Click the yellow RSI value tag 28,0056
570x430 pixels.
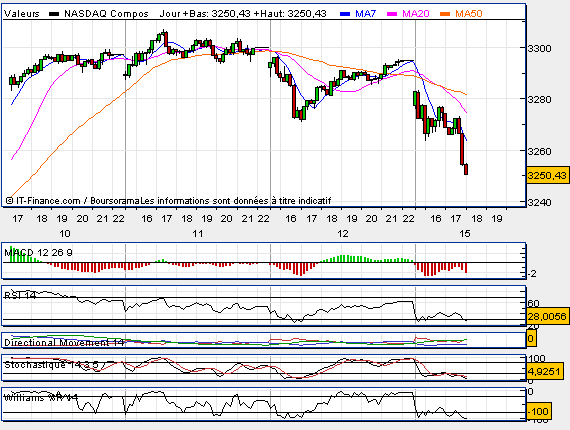pyautogui.click(x=547, y=317)
